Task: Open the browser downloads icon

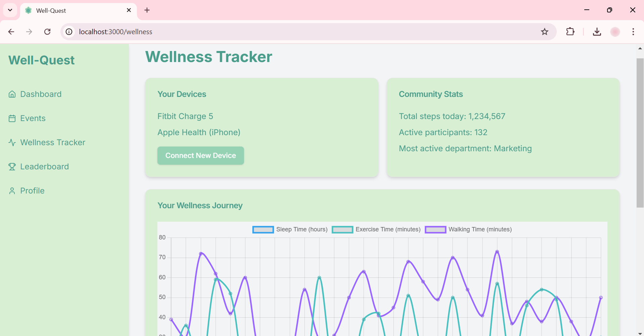Action: pyautogui.click(x=597, y=32)
